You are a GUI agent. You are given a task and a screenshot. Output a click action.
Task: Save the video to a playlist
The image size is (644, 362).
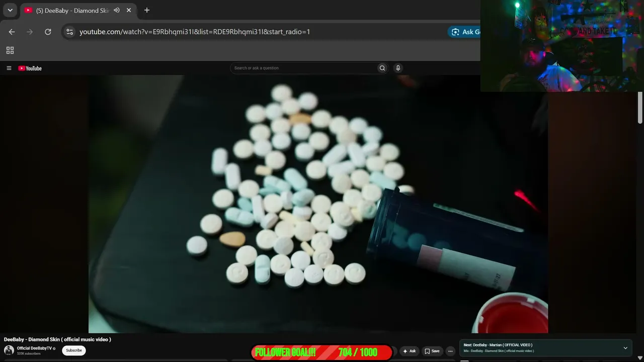[432, 351]
